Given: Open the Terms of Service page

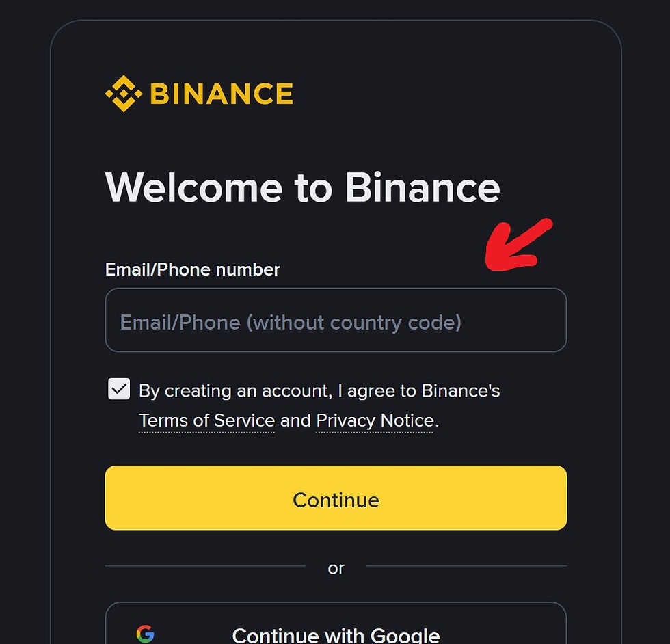Looking at the screenshot, I should coord(206,420).
